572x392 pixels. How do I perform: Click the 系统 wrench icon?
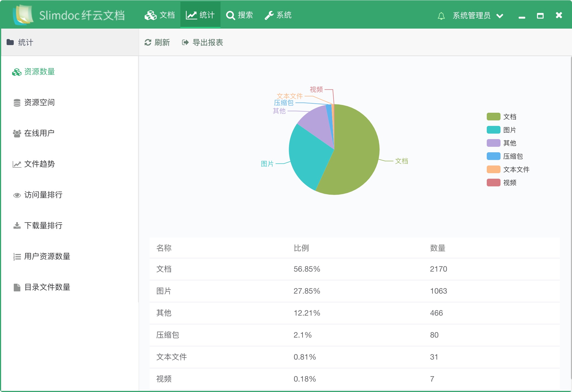tap(269, 15)
